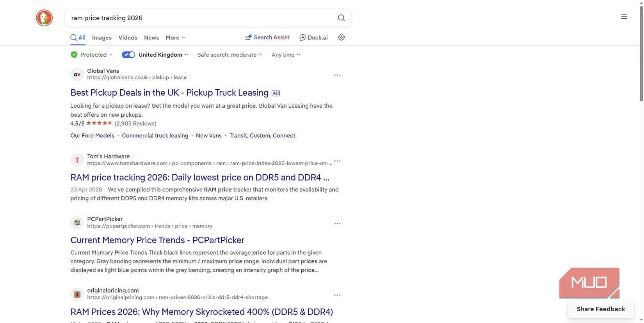Screen dimensions: 644x323
Task: Click the magnifying glass search icon
Action: pos(341,18)
